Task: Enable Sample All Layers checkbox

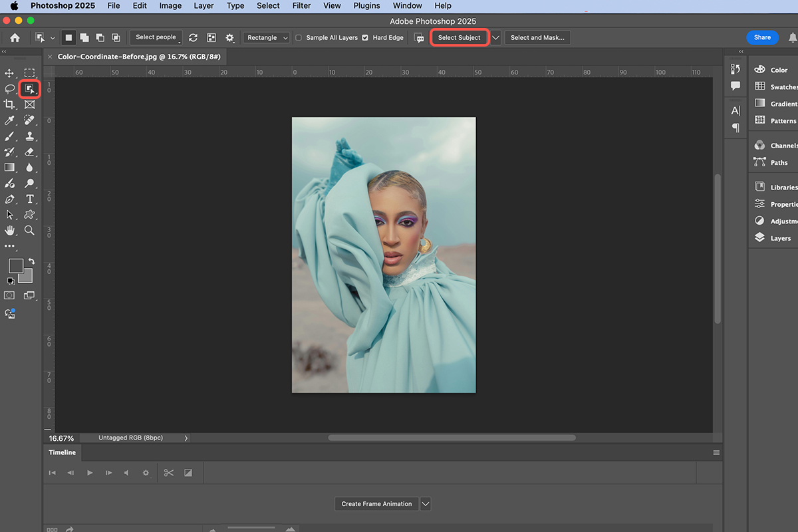Action: (299, 38)
